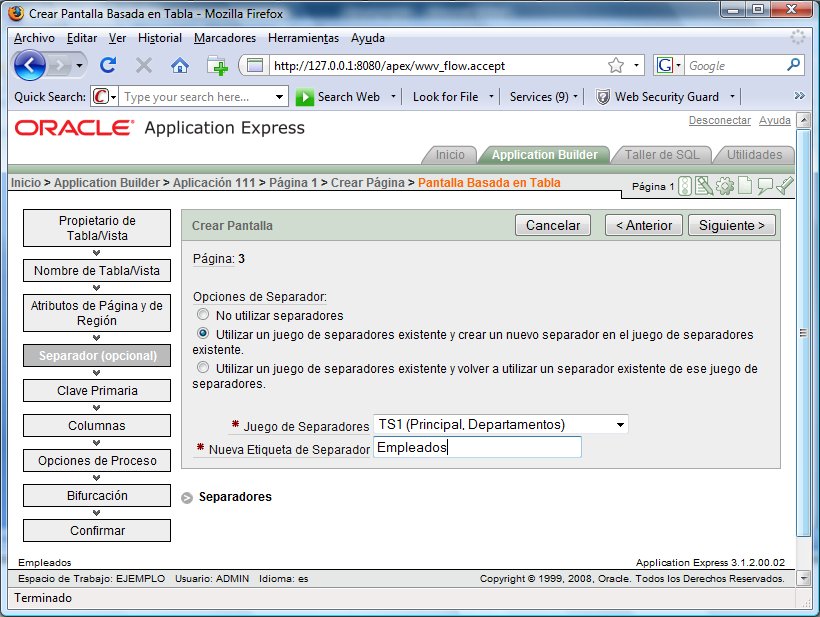
Task: Open the Quick Search engine selector icon
Action: coord(104,97)
